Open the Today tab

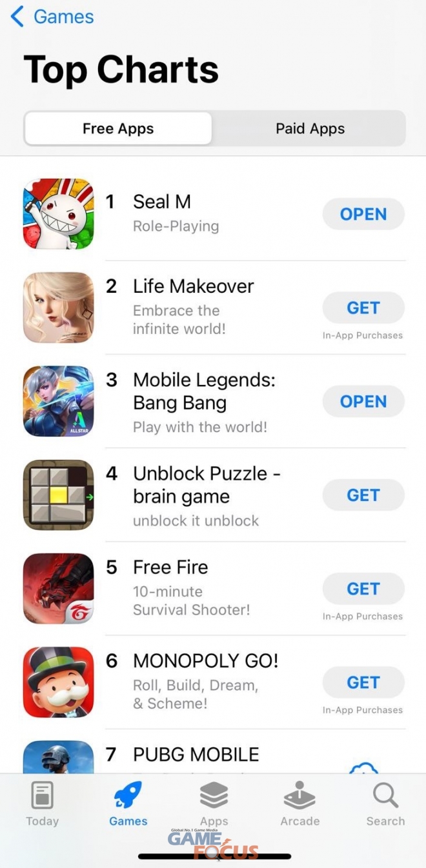[42, 804]
